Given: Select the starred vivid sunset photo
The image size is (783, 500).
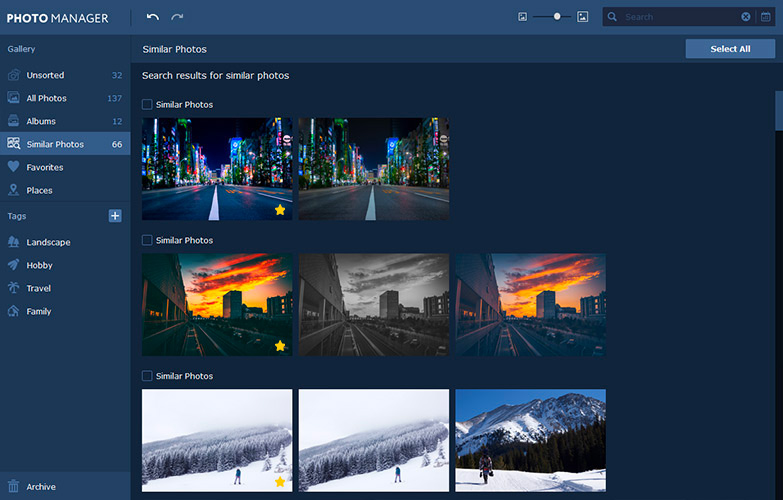Looking at the screenshot, I should click(217, 305).
